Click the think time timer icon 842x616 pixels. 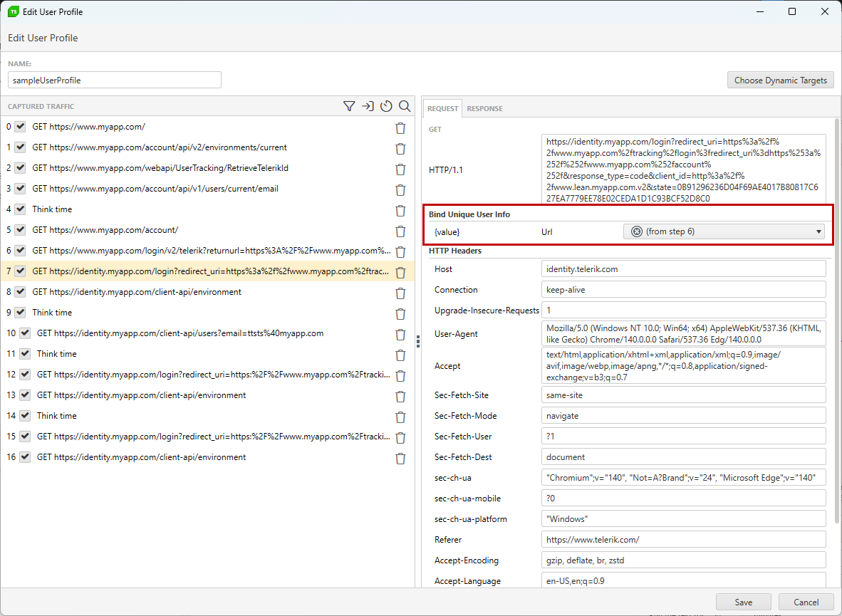click(386, 105)
